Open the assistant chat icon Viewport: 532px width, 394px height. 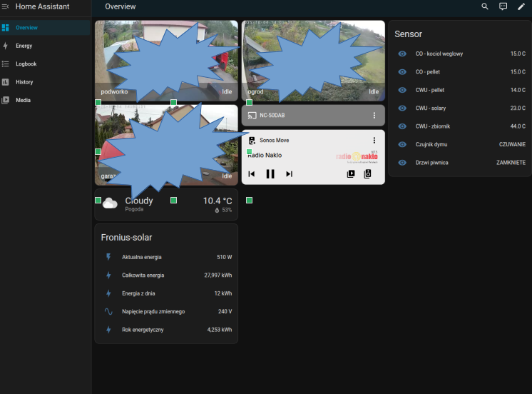[503, 6]
